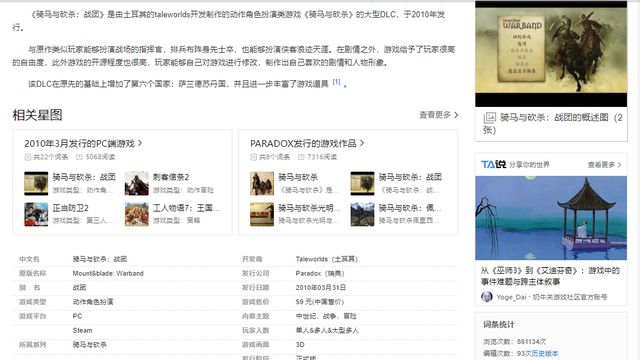
Task: Click the Yoge_Dai author avatar
Action: pyautogui.click(x=487, y=297)
